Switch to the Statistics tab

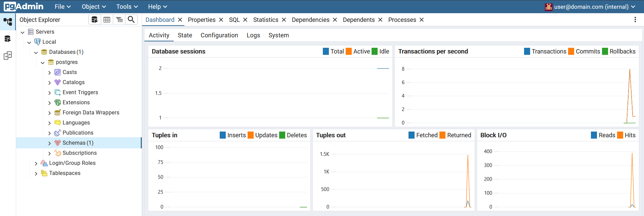(266, 20)
